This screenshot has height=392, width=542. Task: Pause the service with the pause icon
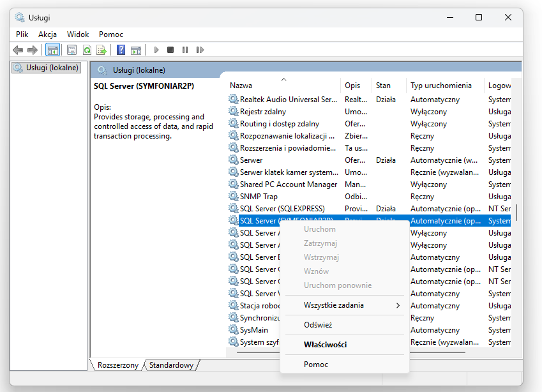[185, 50]
